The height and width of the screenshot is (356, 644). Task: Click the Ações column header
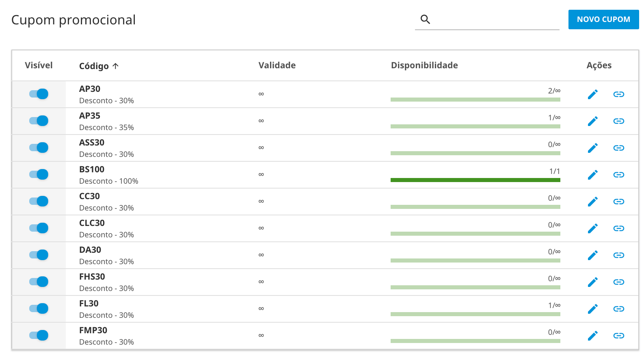pos(599,65)
